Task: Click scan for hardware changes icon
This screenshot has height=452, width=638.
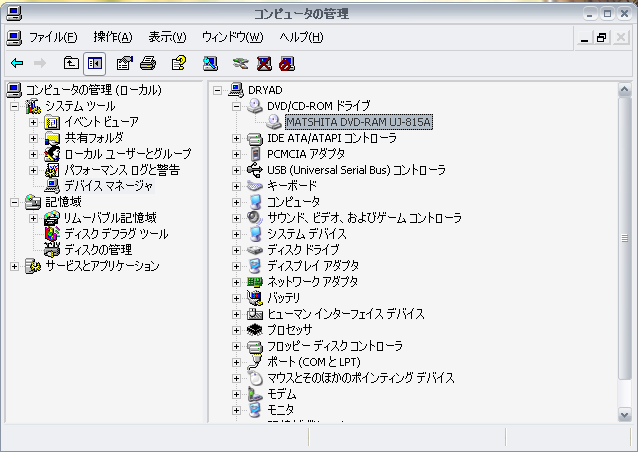Action: [210, 64]
